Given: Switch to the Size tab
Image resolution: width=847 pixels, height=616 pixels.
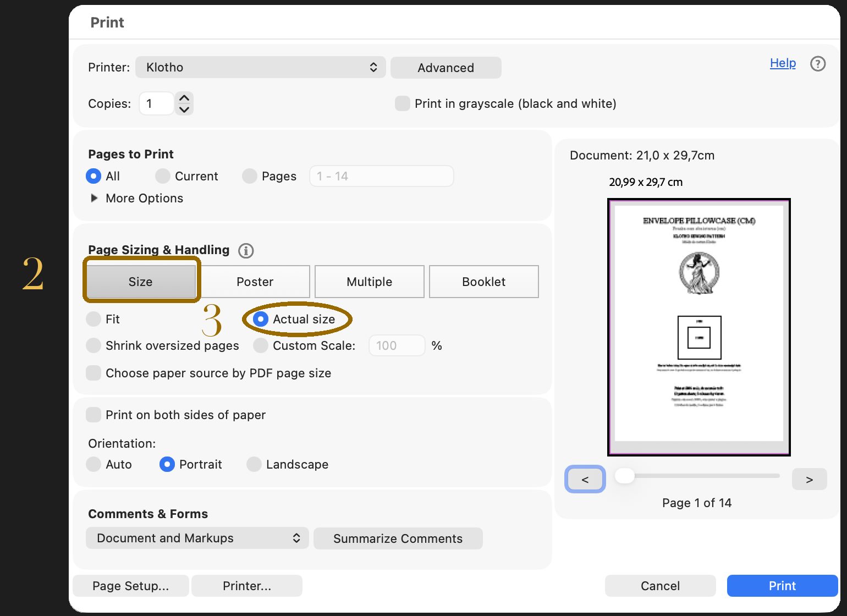Looking at the screenshot, I should point(141,282).
